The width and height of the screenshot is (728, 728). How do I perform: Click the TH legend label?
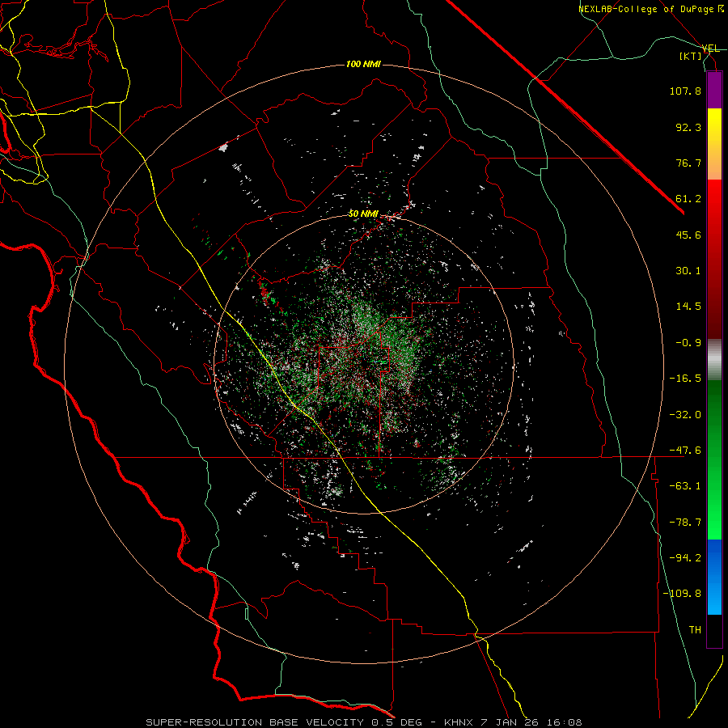695,630
